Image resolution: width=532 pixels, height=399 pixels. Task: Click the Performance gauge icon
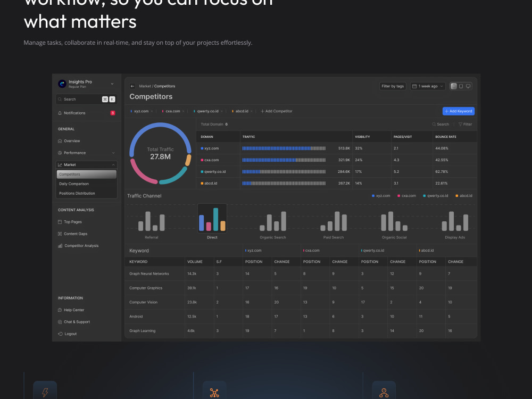tap(60, 153)
